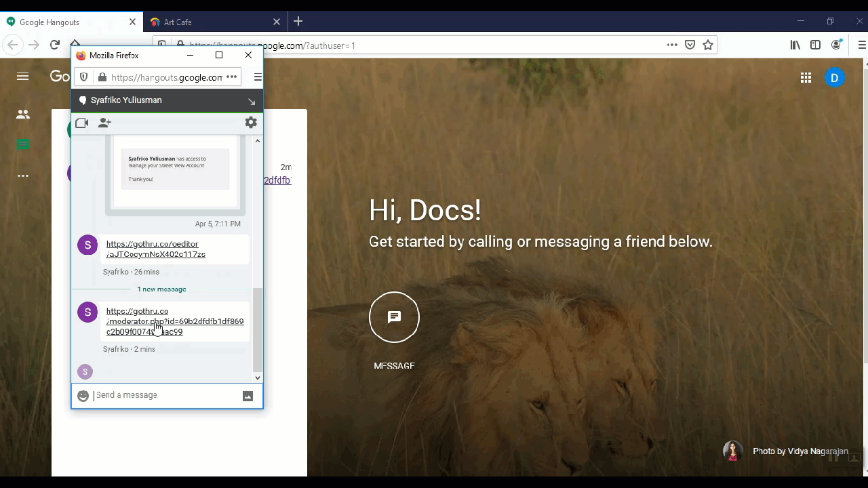This screenshot has height=488, width=868.
Task: Open the popup's tracking protection shield
Action: pyautogui.click(x=84, y=77)
